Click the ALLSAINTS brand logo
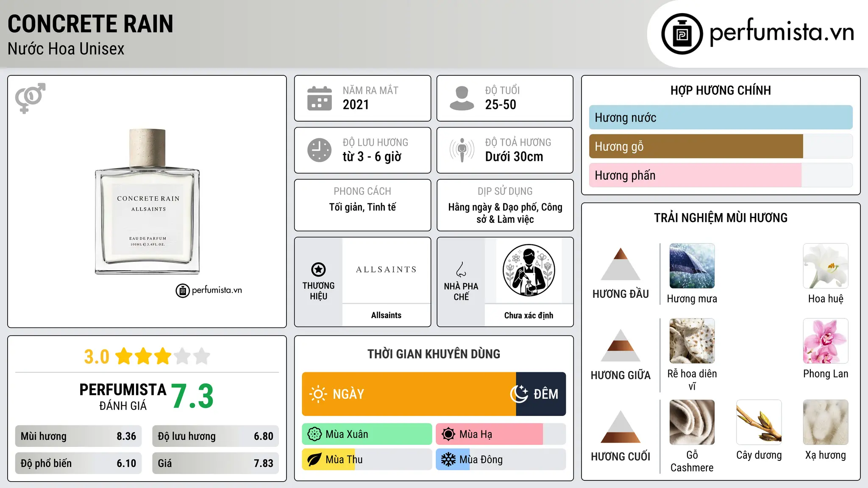 386,269
